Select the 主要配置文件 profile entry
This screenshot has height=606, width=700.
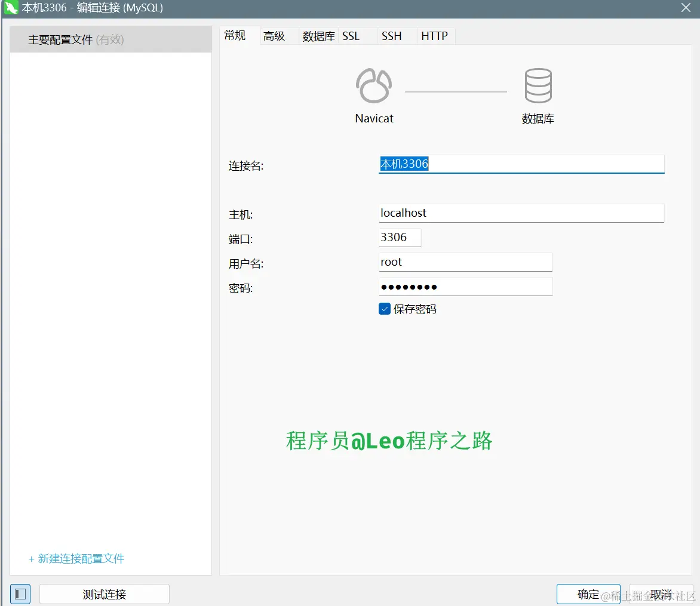pyautogui.click(x=110, y=39)
